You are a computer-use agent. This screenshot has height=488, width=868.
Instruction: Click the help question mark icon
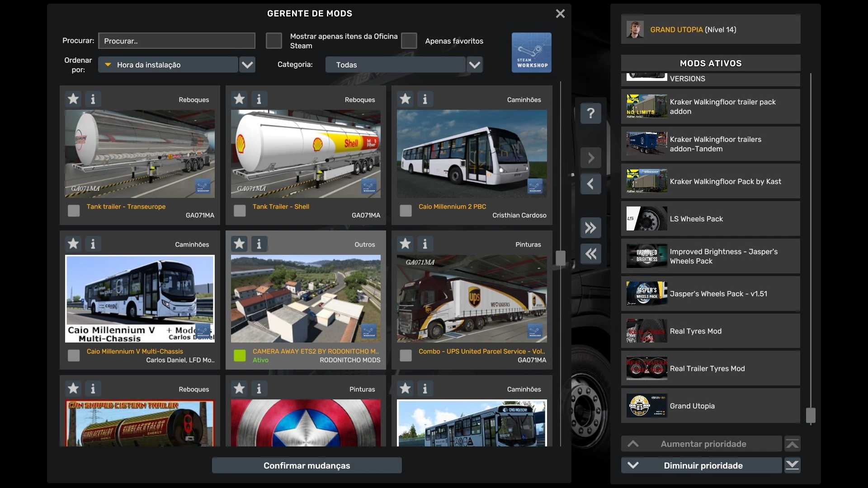tap(590, 113)
